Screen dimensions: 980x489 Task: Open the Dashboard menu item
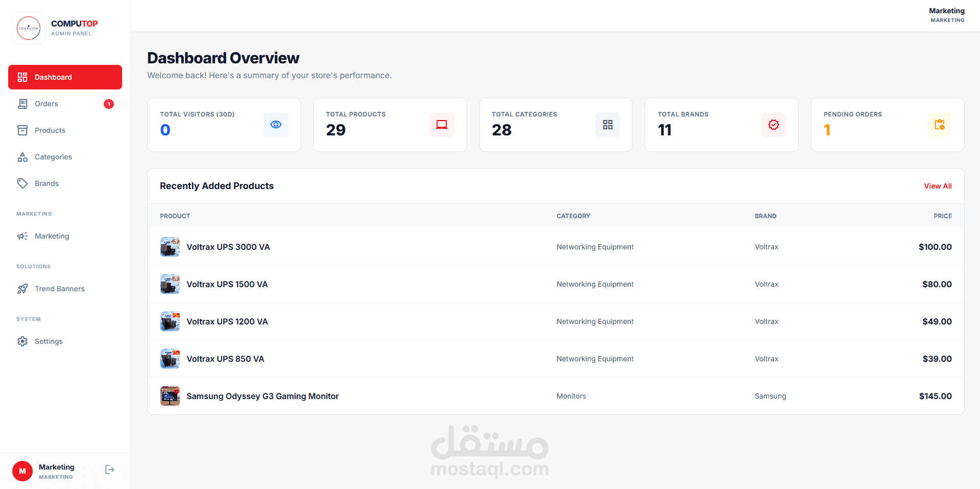pos(65,77)
